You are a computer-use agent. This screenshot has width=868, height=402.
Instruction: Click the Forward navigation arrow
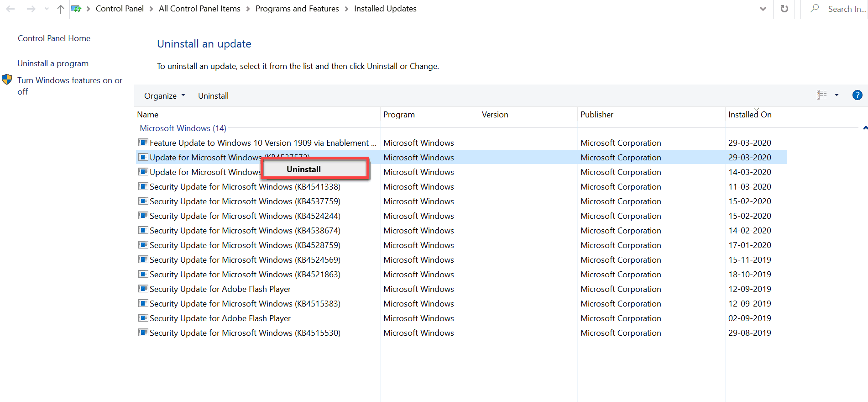(x=31, y=9)
